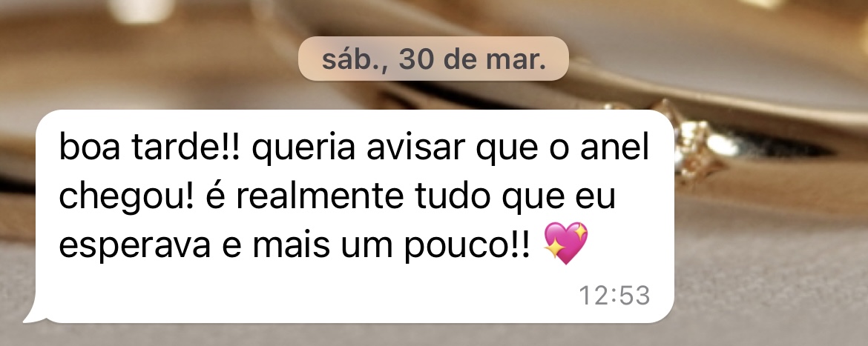Click the date label sáb., 30 de mar.
Image resolution: width=868 pixels, height=346 pixels.
point(433,59)
